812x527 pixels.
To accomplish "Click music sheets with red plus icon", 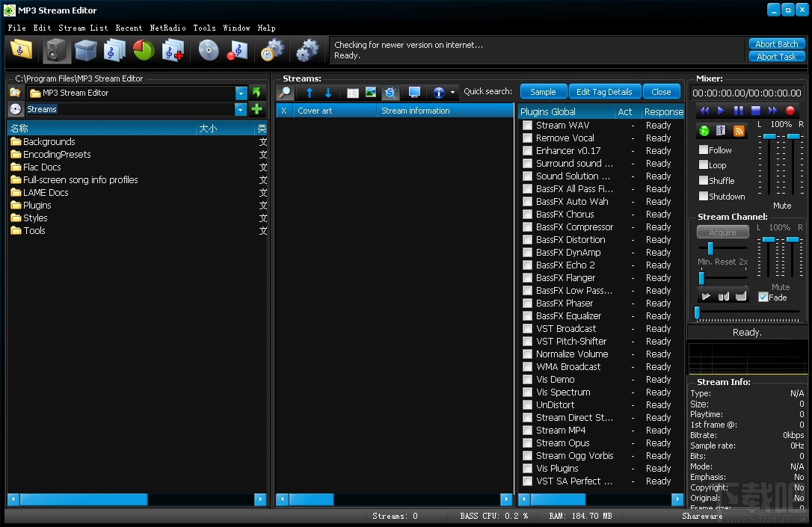I will coord(173,50).
